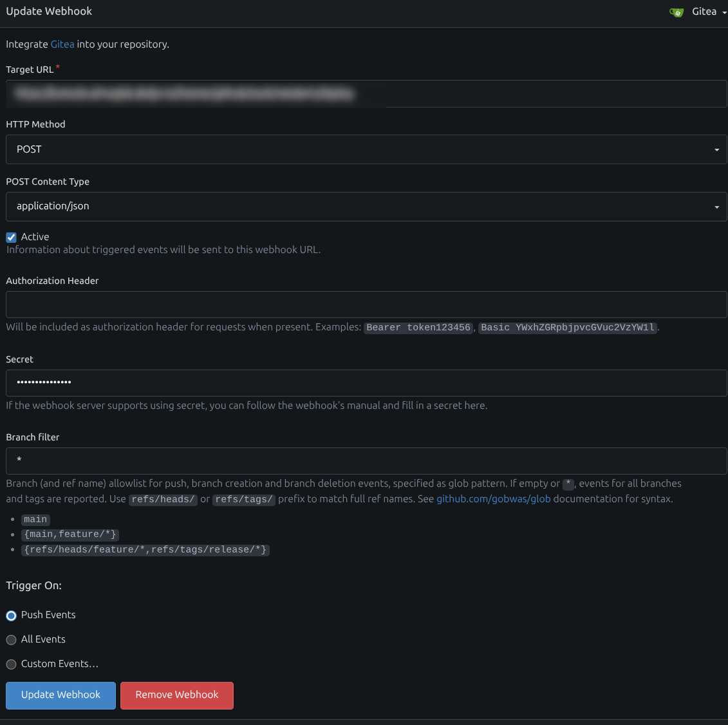
Task: Open the github.com/gobwas/glob documentation link
Action: pyautogui.click(x=493, y=499)
